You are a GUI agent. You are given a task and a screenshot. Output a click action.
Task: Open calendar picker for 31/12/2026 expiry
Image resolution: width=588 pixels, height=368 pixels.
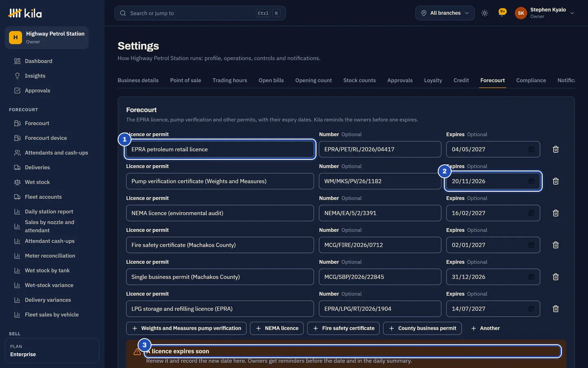[531, 277]
